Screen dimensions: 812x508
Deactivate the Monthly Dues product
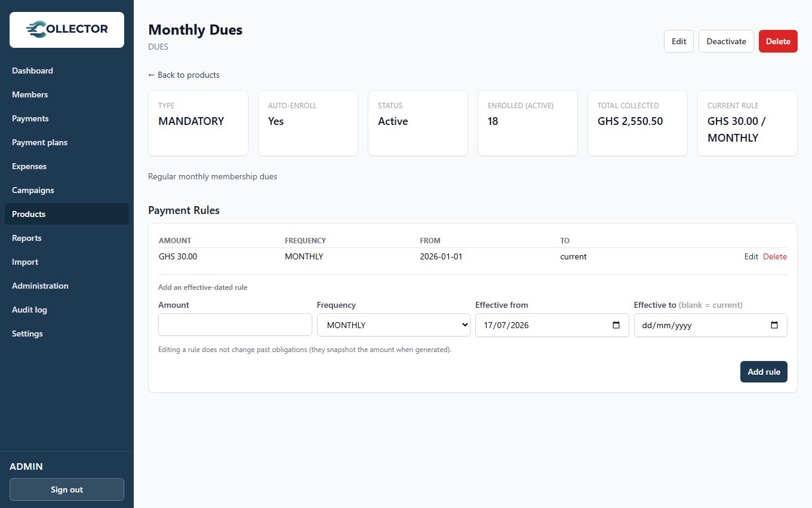click(x=726, y=41)
